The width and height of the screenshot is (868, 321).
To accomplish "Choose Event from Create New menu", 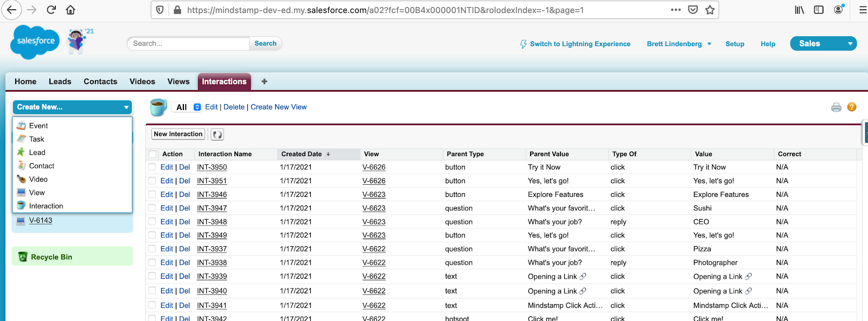I will pyautogui.click(x=39, y=126).
